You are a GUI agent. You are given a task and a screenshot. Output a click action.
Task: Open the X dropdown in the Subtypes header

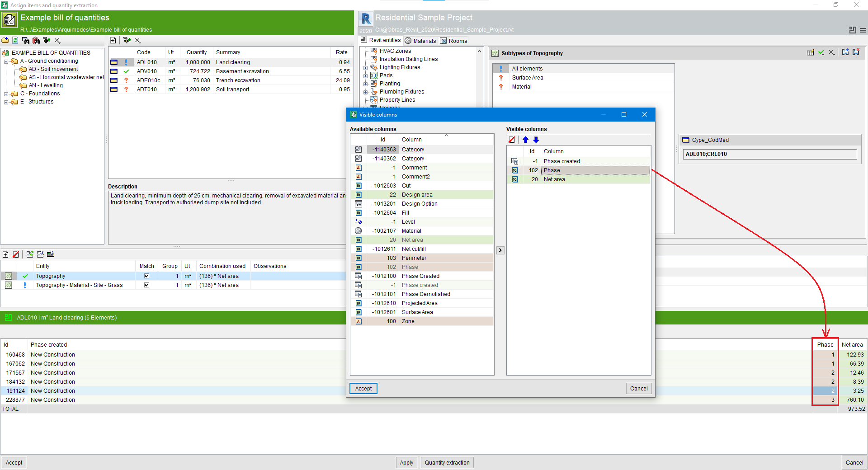pos(832,53)
